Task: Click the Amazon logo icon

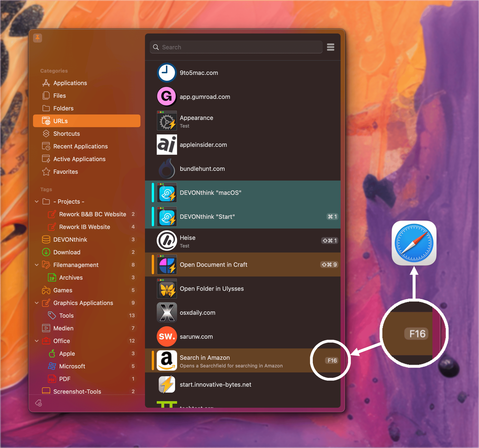Action: tap(167, 360)
